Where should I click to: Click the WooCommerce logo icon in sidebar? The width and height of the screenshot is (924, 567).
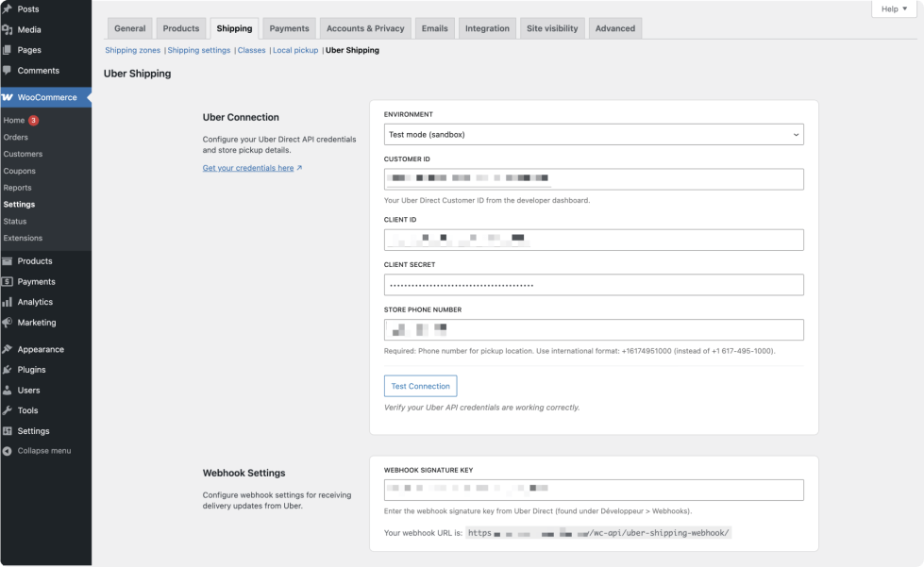(x=8, y=97)
